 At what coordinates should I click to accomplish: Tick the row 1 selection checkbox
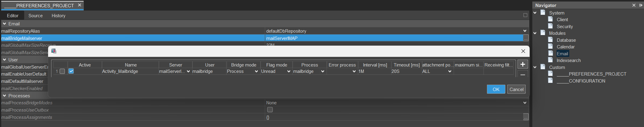(62, 71)
